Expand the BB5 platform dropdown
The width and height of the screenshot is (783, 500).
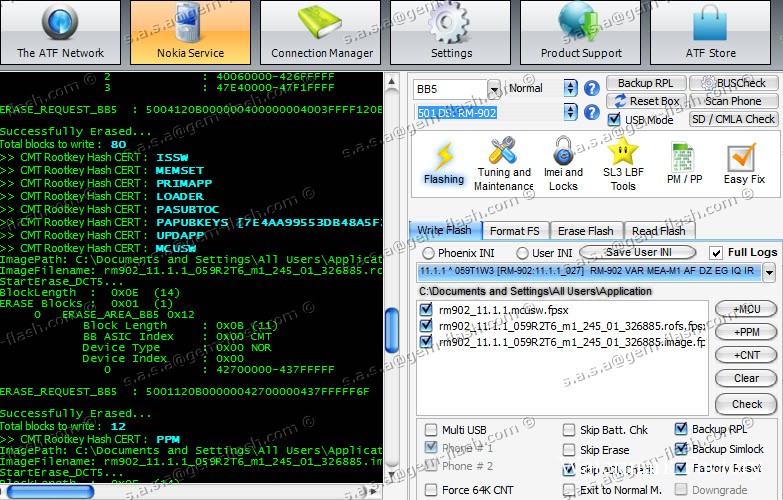[494, 89]
